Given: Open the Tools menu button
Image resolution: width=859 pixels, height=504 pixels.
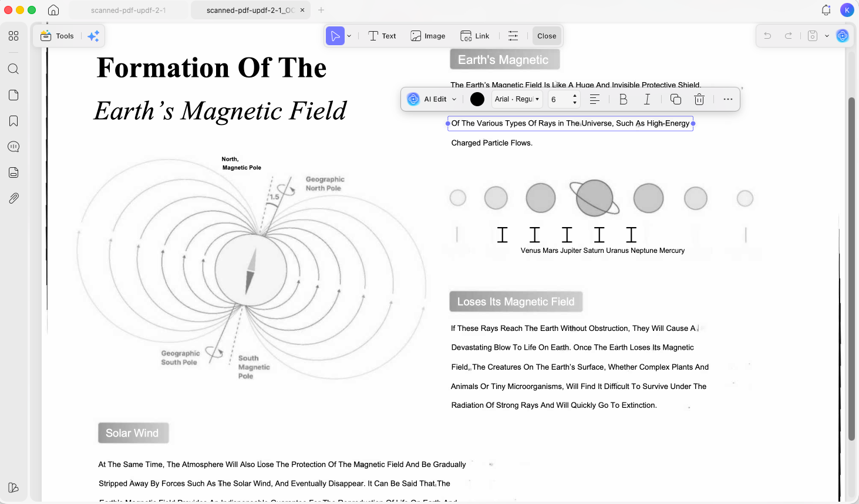Looking at the screenshot, I should click(x=57, y=36).
